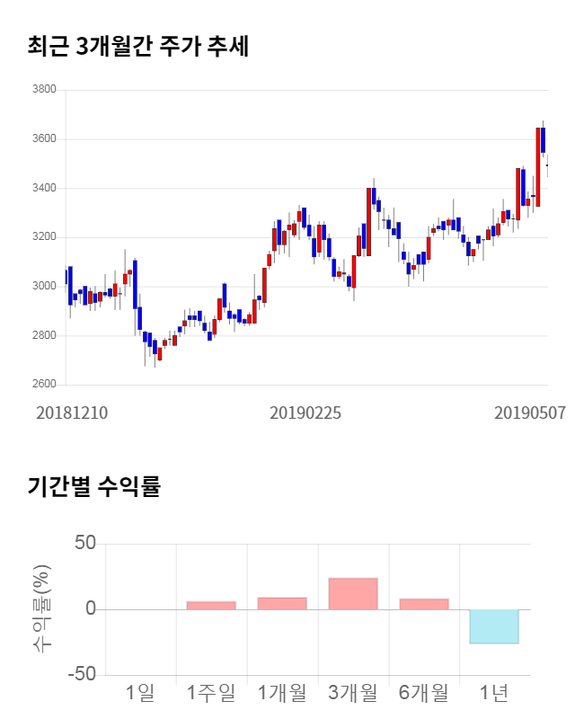Click the 3200 price axis label
Viewport: 575px width, 728px height.
[43, 237]
